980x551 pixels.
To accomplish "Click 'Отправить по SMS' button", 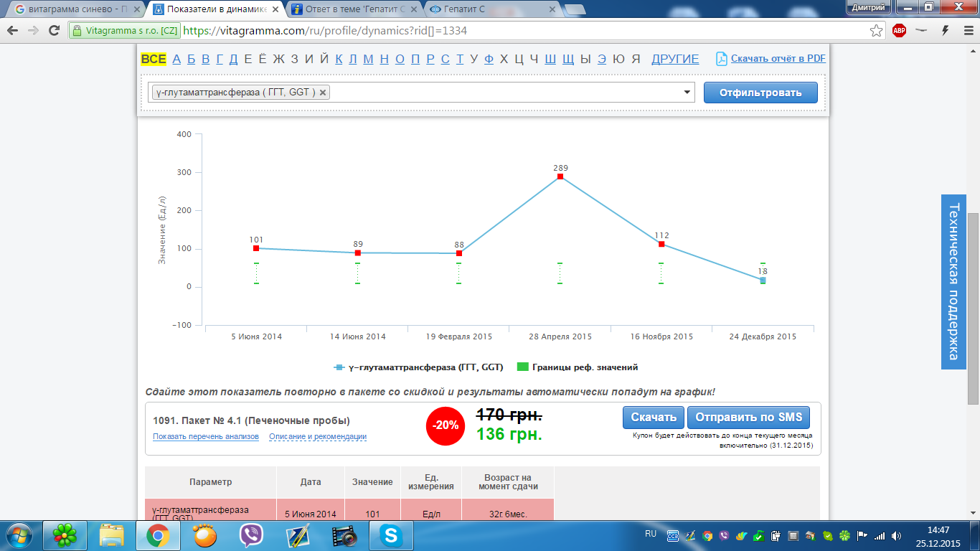I will (748, 418).
